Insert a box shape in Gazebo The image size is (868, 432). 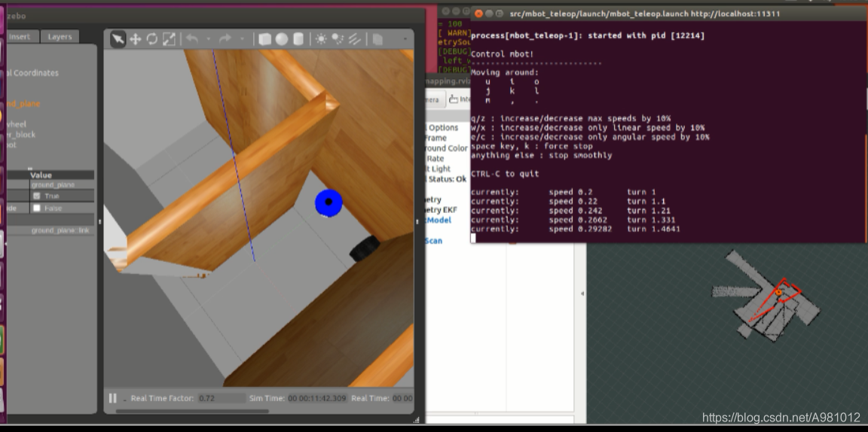point(264,39)
